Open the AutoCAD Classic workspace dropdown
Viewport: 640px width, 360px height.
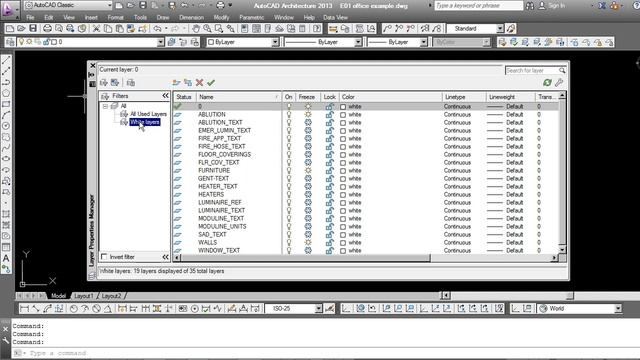109,5
